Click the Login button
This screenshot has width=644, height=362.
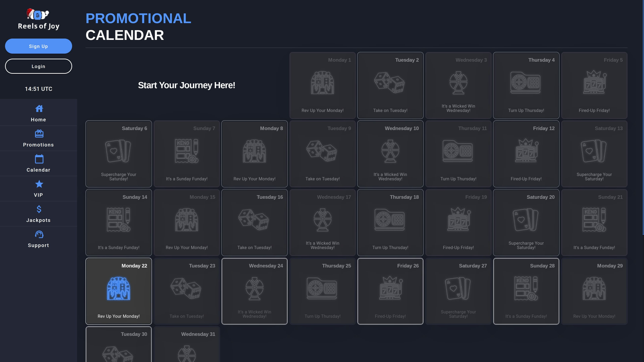pos(38,66)
